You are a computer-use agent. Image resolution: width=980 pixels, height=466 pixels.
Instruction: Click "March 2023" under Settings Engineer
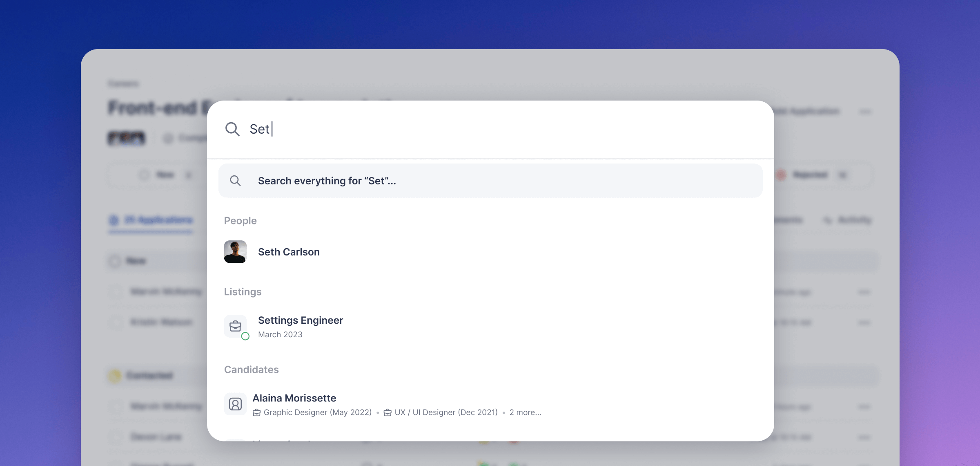click(280, 334)
